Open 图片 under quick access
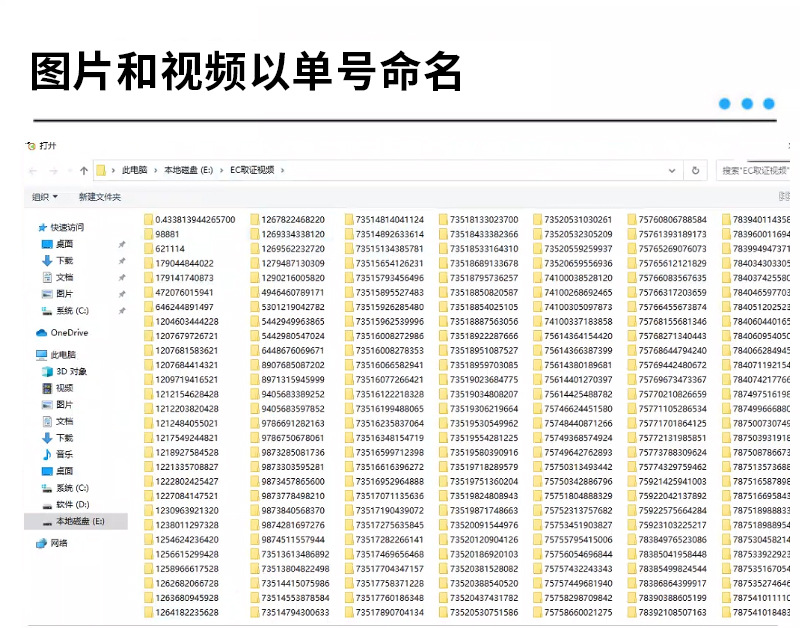This screenshot has height=628, width=800. tap(64, 294)
